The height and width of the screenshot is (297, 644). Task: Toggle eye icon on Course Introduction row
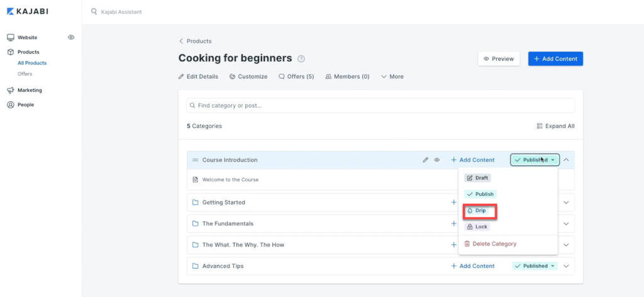point(437,160)
